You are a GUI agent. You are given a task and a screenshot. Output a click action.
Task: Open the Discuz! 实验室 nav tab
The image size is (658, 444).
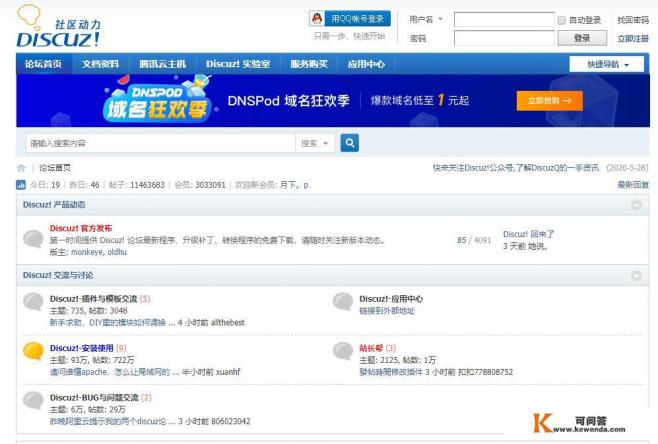coord(238,64)
